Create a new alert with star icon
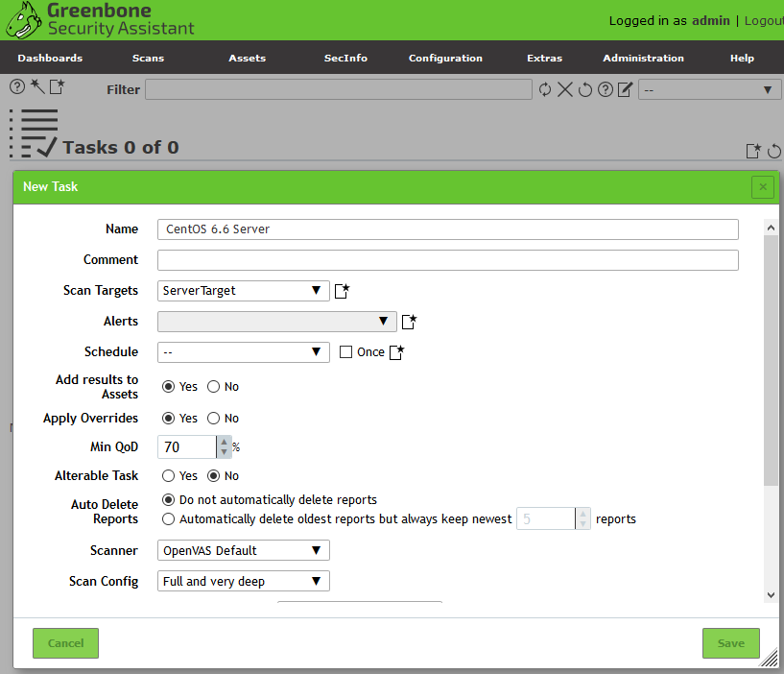Screen dimensions: 784x674 tap(409, 322)
